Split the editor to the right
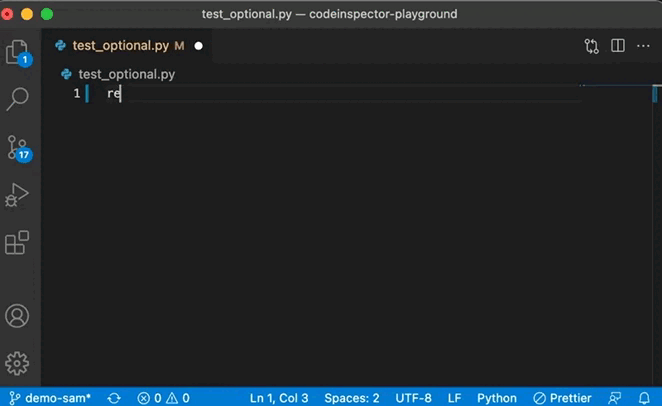 (x=618, y=46)
